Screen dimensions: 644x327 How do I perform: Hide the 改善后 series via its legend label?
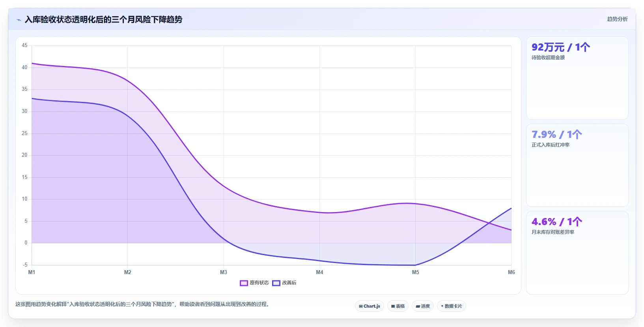pos(289,283)
